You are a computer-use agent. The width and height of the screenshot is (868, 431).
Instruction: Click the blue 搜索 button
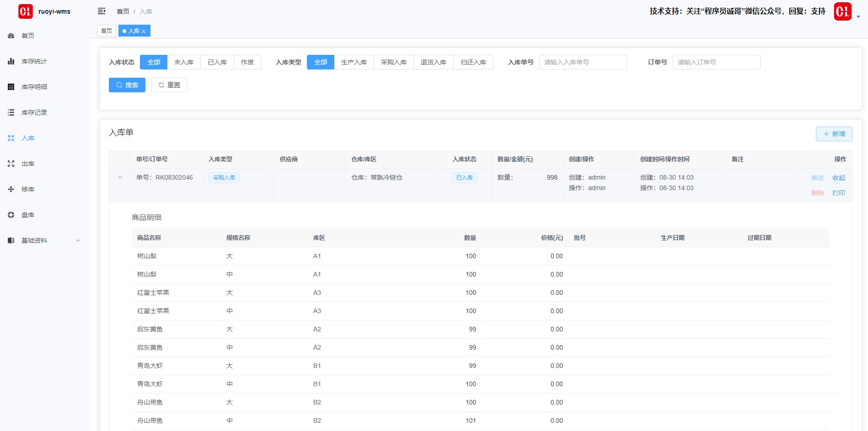coord(127,85)
